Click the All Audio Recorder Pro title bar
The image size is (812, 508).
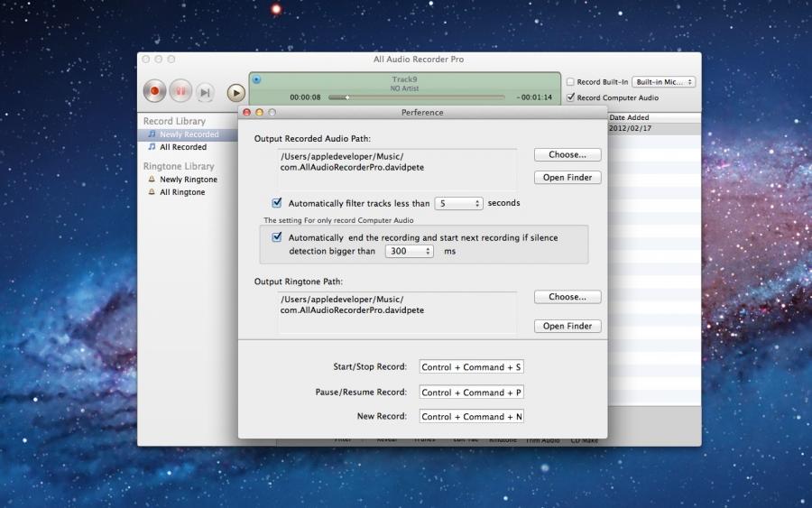click(x=419, y=59)
